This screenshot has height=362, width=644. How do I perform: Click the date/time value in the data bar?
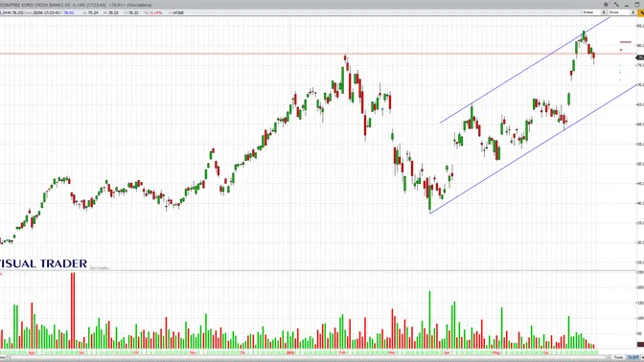46,12
